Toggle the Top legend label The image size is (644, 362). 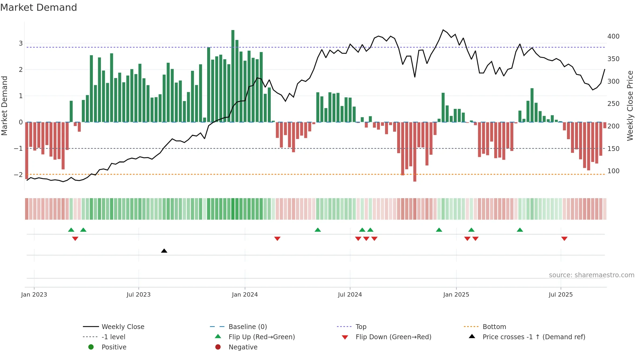coord(361,327)
